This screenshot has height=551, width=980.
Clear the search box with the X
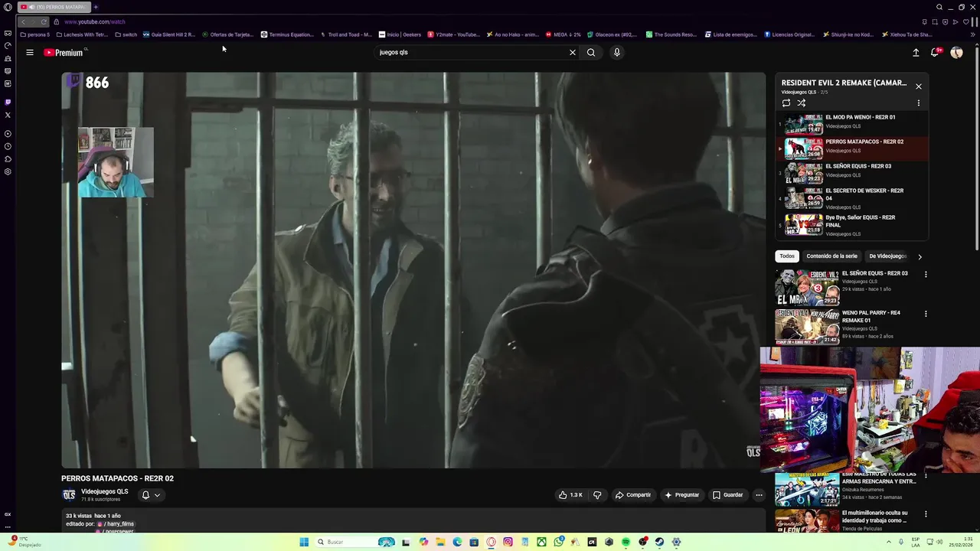(x=572, y=53)
